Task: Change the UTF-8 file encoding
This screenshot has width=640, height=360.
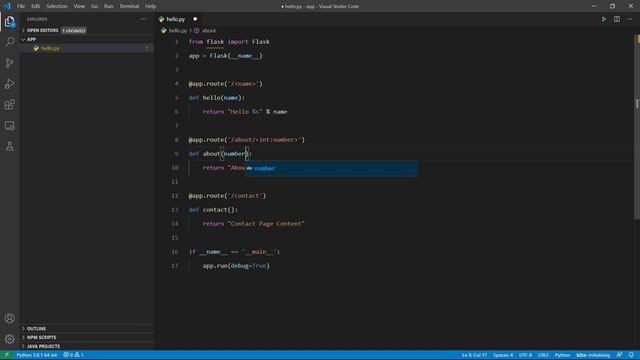Action: 525,355
